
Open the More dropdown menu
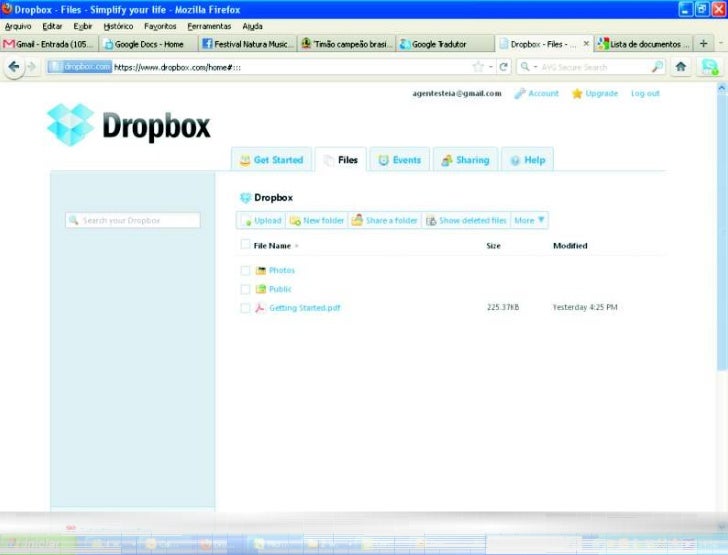tap(529, 220)
